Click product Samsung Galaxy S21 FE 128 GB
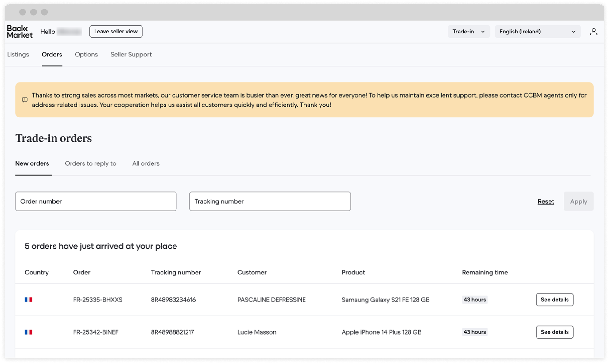The width and height of the screenshot is (609, 364). coord(386,300)
